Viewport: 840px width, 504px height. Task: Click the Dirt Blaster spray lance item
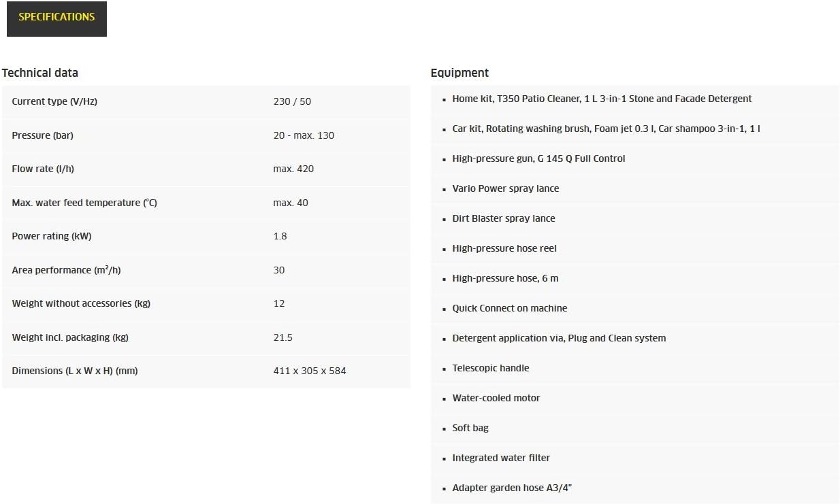point(504,218)
